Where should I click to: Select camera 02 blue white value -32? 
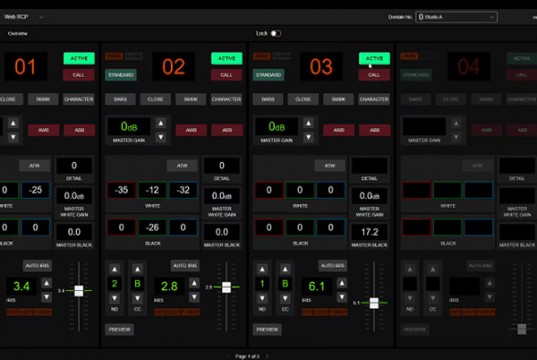pyautogui.click(x=183, y=190)
